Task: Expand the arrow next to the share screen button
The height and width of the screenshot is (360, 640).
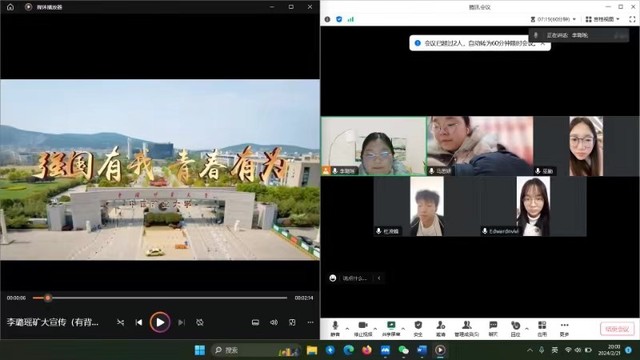Action: 403,329
